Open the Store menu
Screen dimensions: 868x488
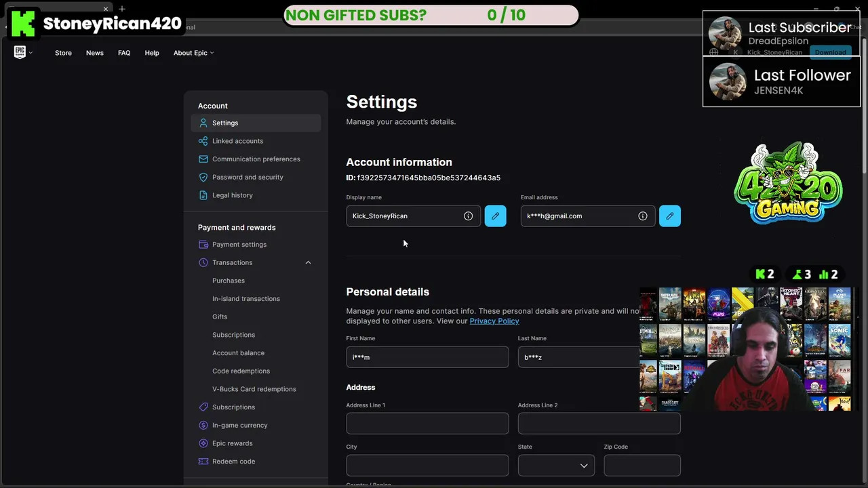pos(63,53)
